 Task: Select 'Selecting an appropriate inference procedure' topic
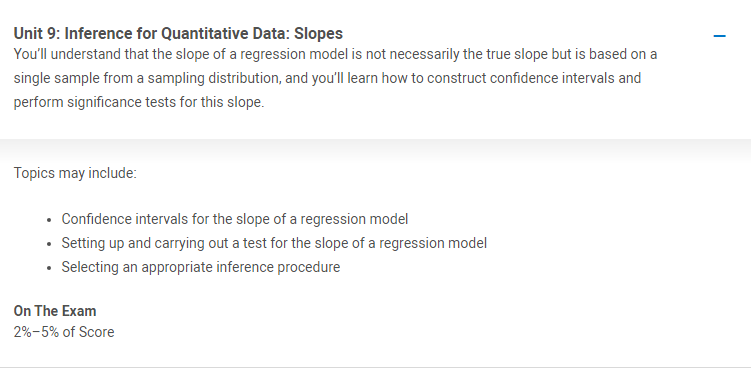201,267
